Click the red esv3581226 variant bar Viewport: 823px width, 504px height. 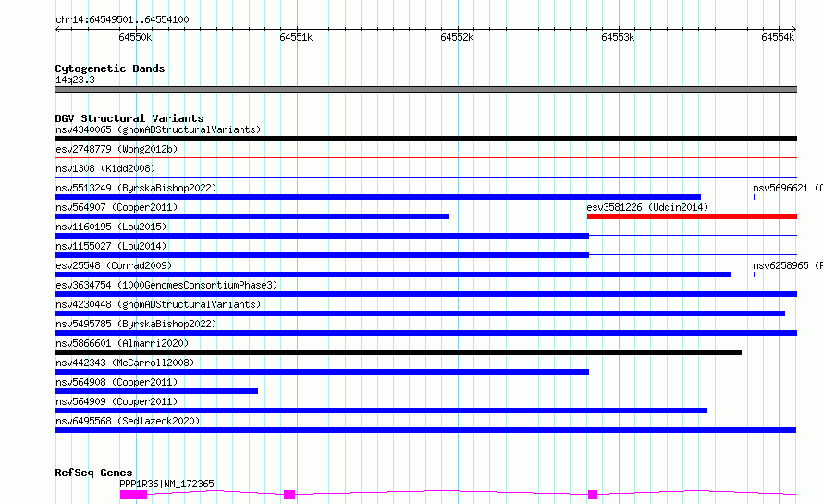click(x=692, y=216)
